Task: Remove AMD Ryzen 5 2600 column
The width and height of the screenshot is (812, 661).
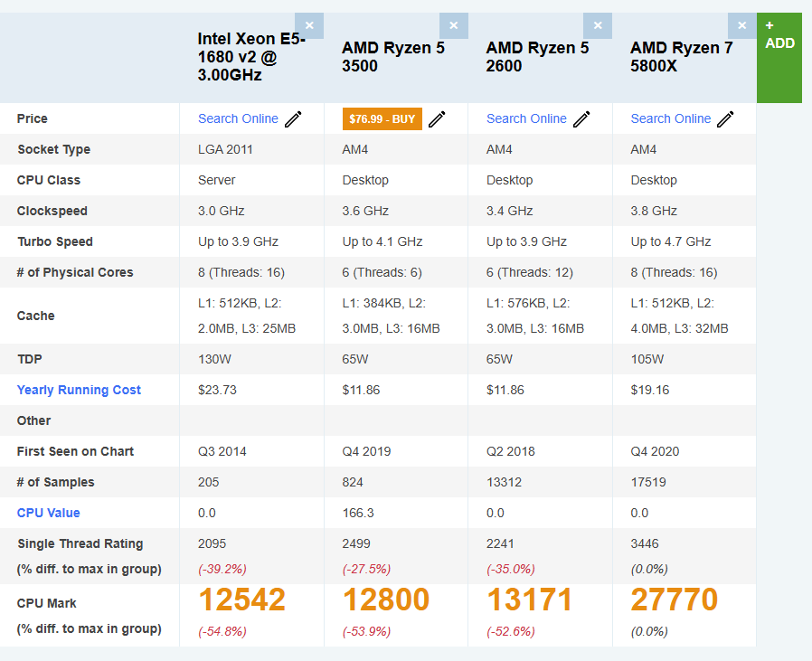Action: coord(598,25)
